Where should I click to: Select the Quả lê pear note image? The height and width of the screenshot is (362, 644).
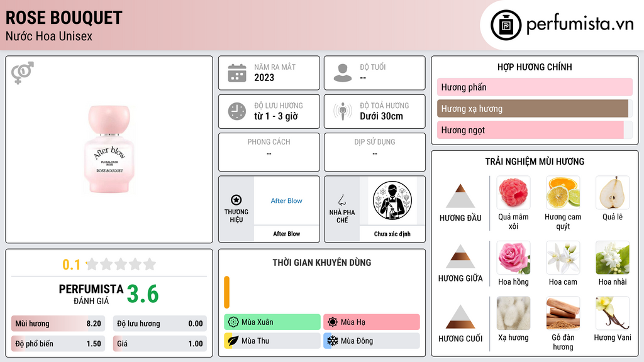[613, 192]
